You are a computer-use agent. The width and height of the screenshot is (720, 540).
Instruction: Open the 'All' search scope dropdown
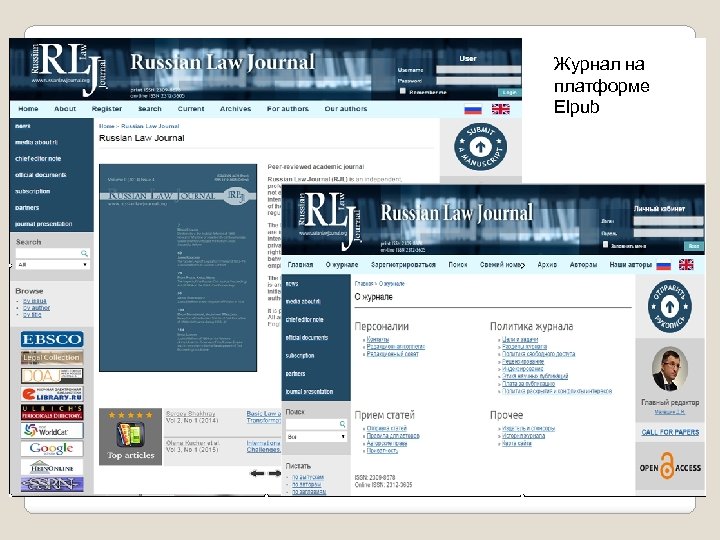tap(52, 264)
